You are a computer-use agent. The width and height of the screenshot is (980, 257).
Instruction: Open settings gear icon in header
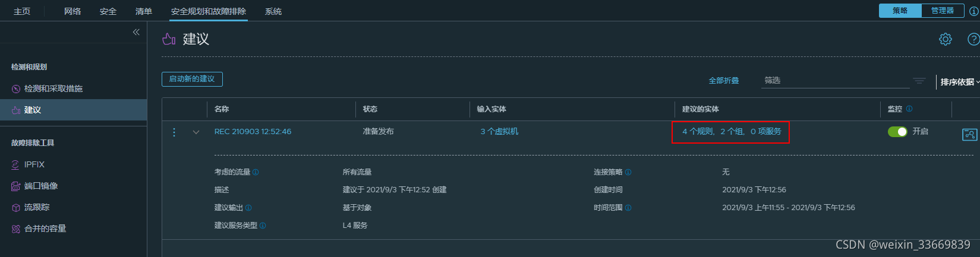[945, 39]
